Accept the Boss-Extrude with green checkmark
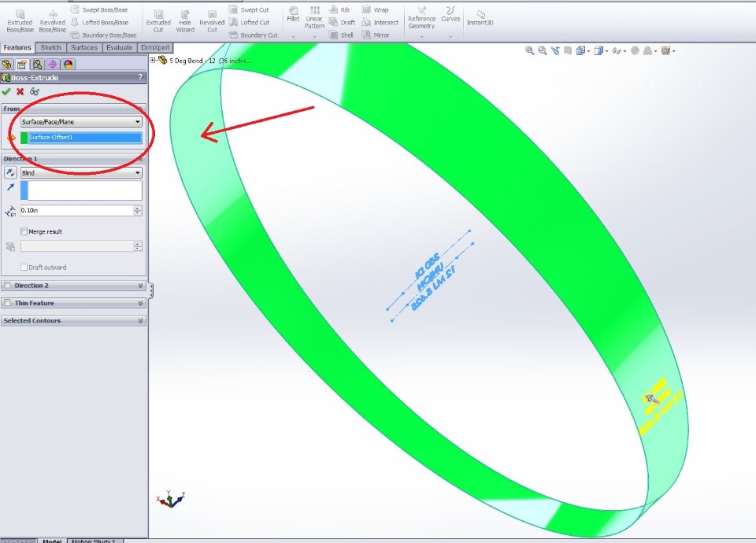This screenshot has height=543, width=756. pyautogui.click(x=6, y=91)
